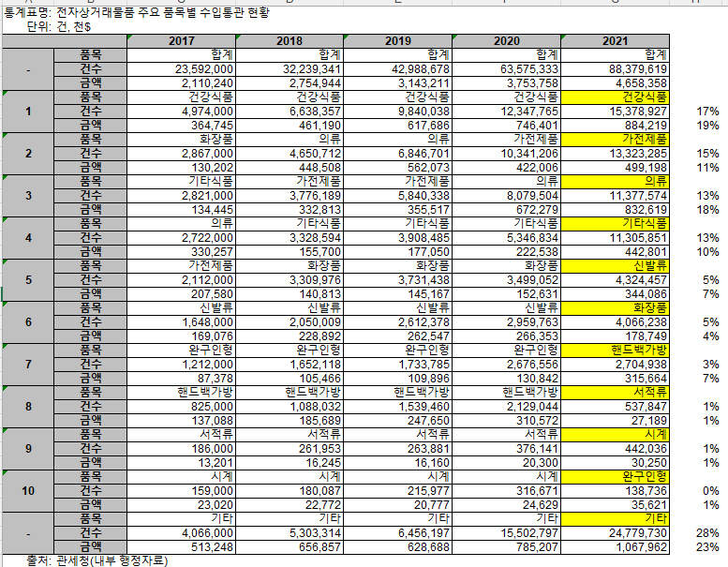Click yellow 시계 cell in 2021 column
This screenshot has width=728, height=567.
(616, 434)
